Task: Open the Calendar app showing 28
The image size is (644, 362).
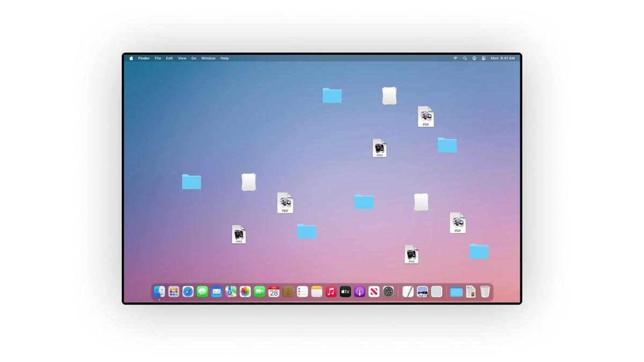Action: pos(274,292)
